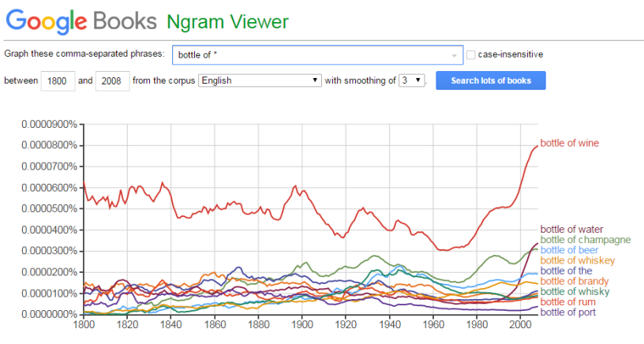The image size is (644, 344).
Task: Select the 'bottle of port' legend label
Action: [x=567, y=312]
